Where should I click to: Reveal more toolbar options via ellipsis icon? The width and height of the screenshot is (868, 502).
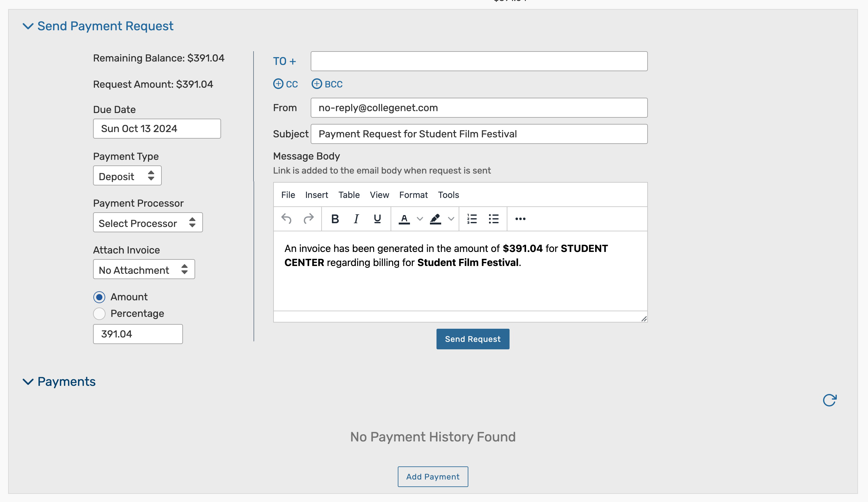click(x=520, y=219)
